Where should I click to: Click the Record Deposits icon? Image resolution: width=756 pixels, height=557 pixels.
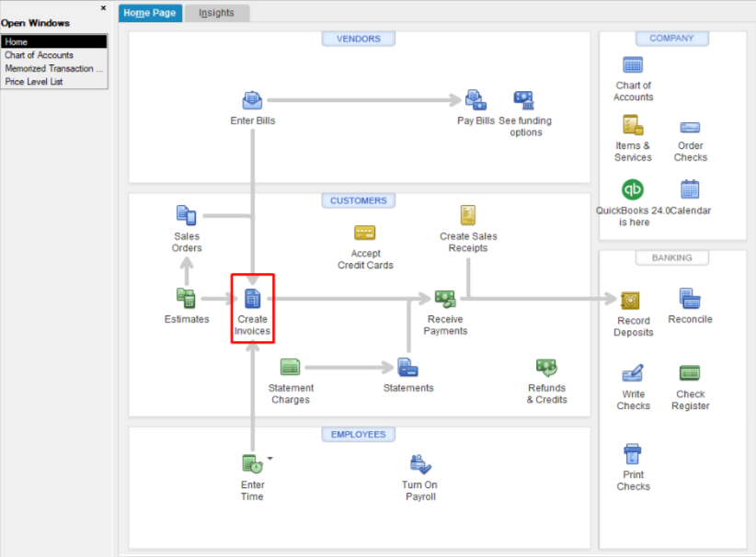pyautogui.click(x=633, y=301)
